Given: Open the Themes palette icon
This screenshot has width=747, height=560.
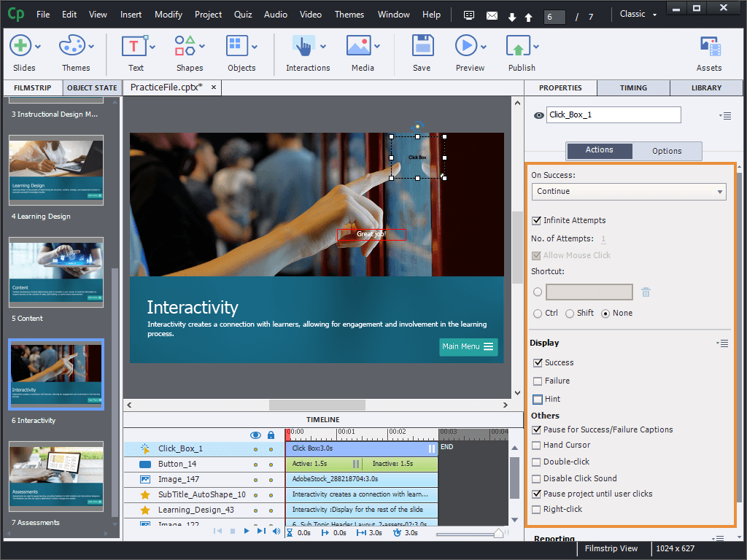Looking at the screenshot, I should tap(72, 47).
